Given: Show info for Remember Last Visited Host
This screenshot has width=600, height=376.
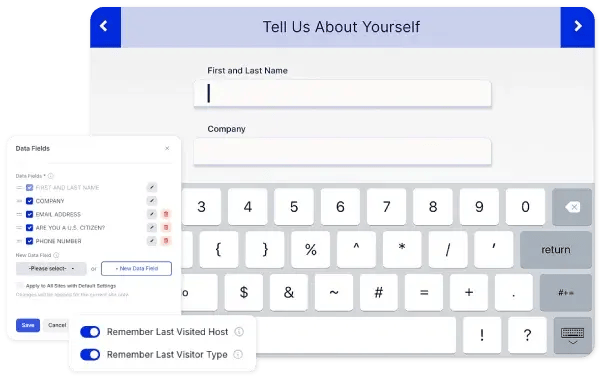Looking at the screenshot, I should pos(239,332).
